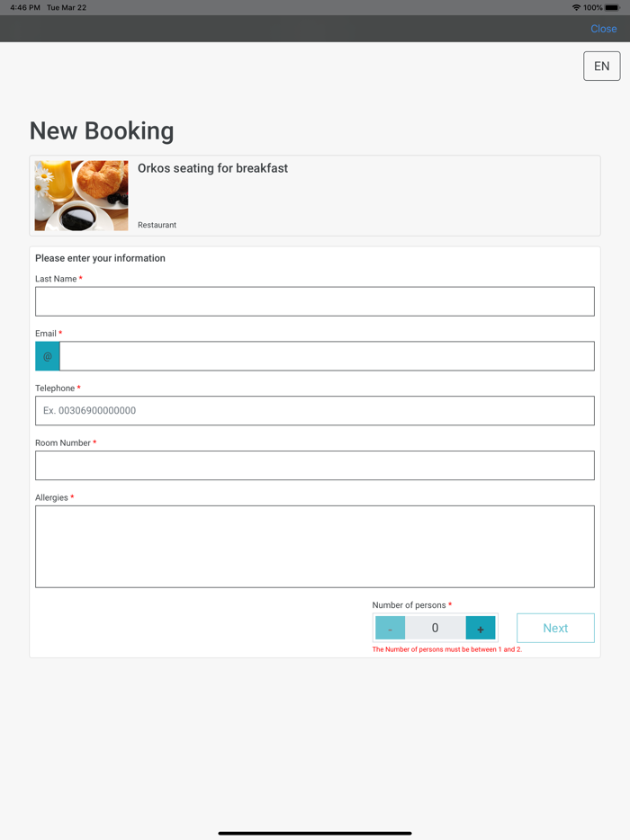Click inside the Allergies text area
Viewport: 630px width, 840px height.
pos(315,546)
